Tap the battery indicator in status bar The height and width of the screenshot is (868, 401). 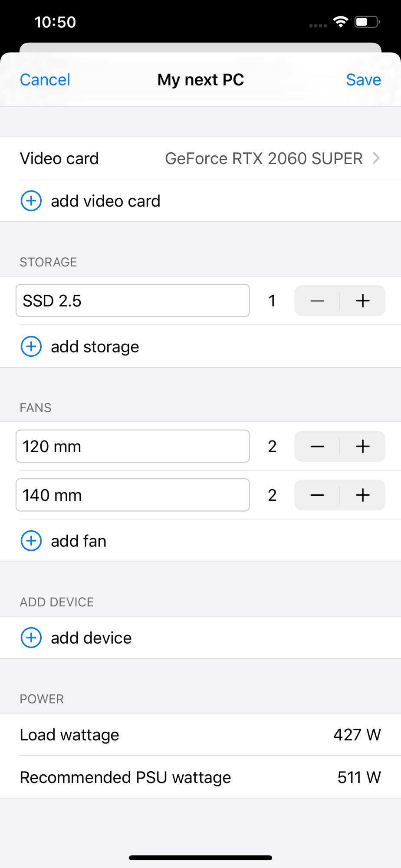[367, 22]
